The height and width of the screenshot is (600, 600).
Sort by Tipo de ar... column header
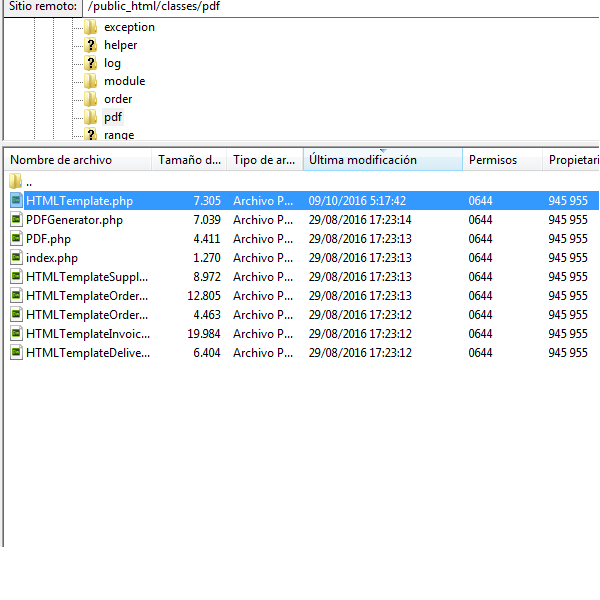click(265, 160)
